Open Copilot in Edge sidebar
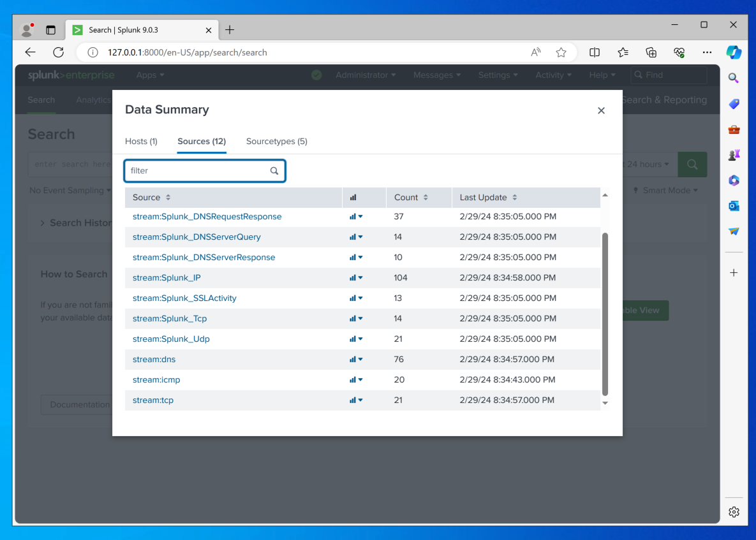The height and width of the screenshot is (540, 756). (734, 52)
